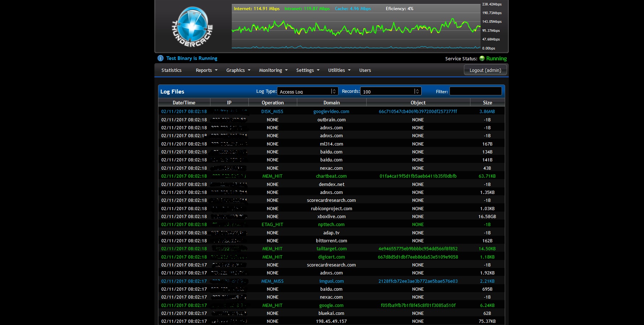
Task: Open the Statistics page
Action: coord(171,70)
